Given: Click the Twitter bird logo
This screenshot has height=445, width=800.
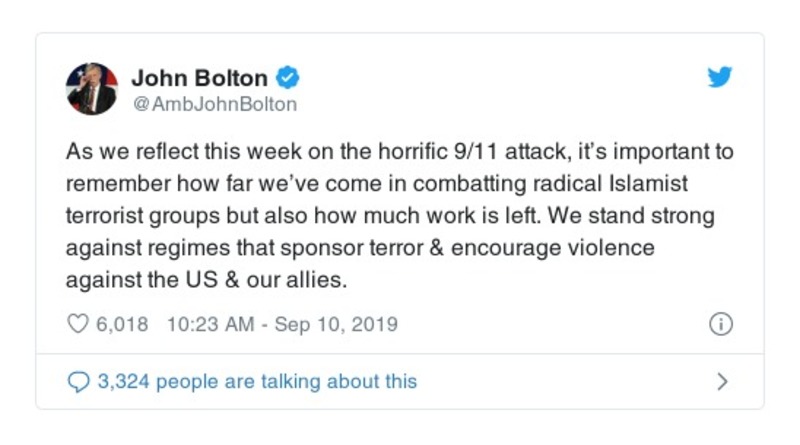Looking at the screenshot, I should (720, 78).
